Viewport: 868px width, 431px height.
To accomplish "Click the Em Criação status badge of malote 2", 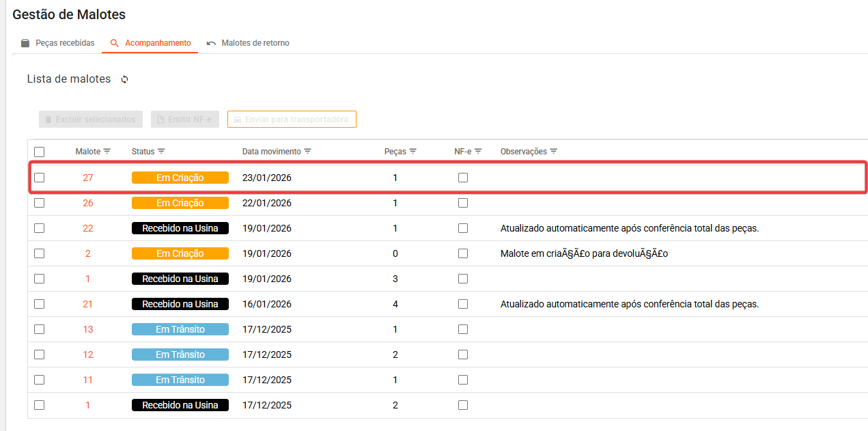I will pos(180,253).
